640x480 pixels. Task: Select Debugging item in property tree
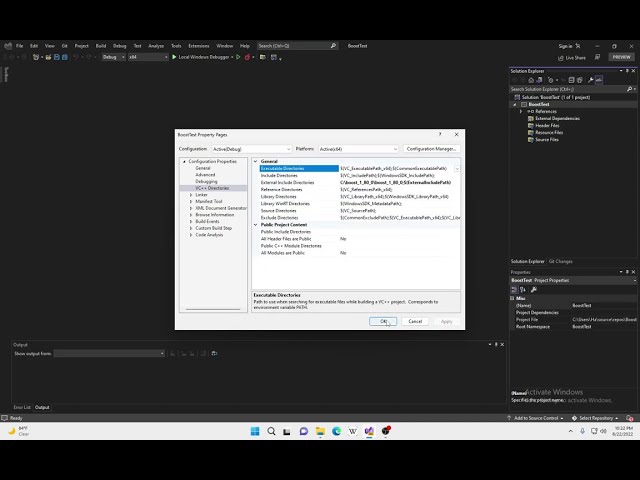(x=206, y=182)
